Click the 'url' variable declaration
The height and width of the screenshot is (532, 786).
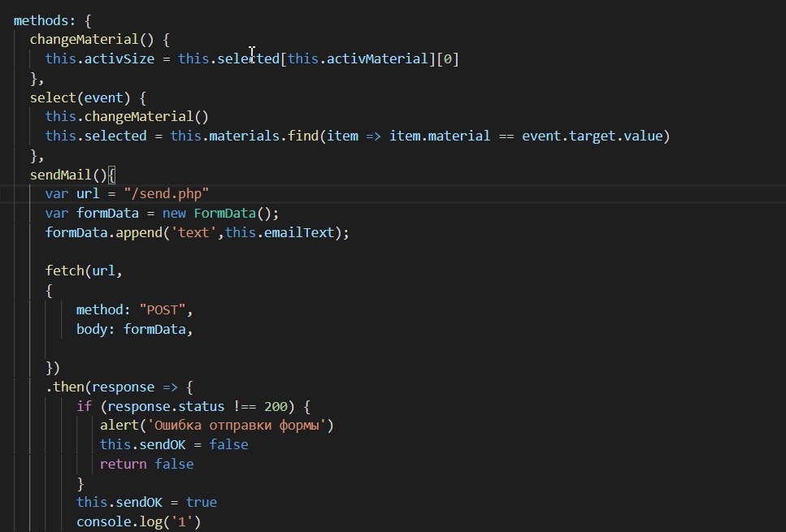[x=88, y=194]
